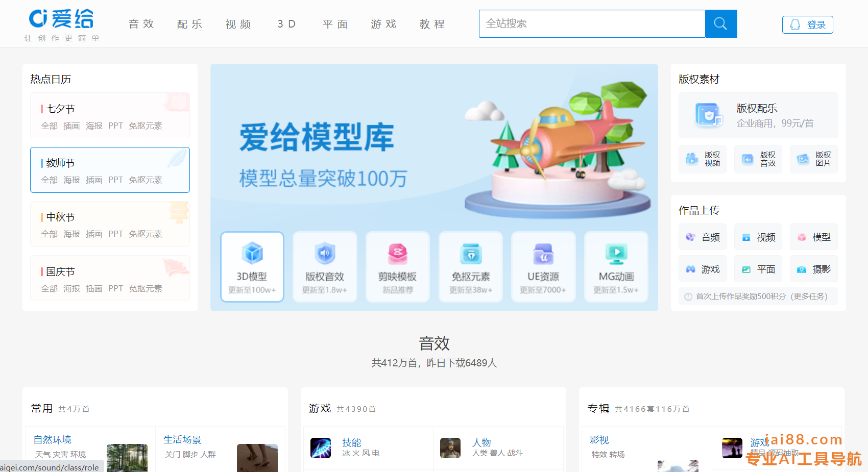This screenshot has height=472, width=868.
Task: Click the 版权配乐 shield icon
Action: pyautogui.click(x=709, y=115)
